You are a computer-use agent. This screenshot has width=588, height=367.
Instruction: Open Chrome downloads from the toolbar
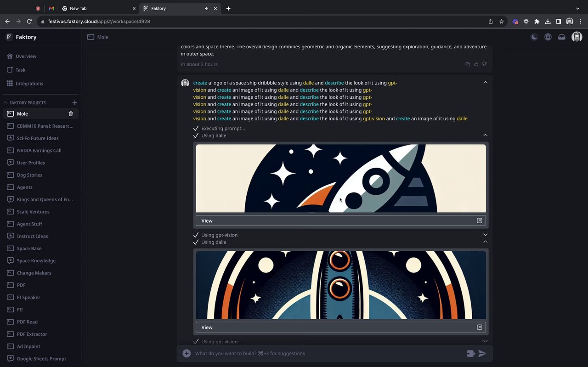[x=548, y=22]
